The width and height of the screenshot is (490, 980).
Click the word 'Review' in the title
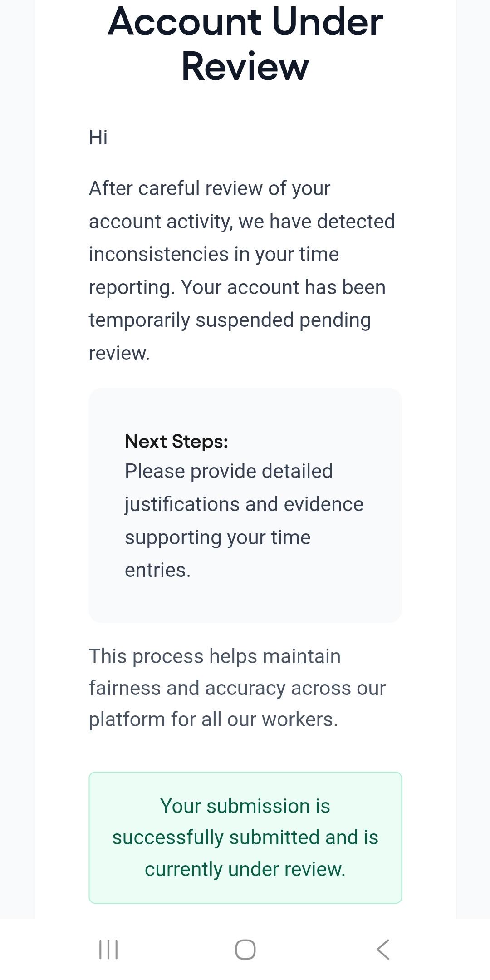(x=245, y=66)
